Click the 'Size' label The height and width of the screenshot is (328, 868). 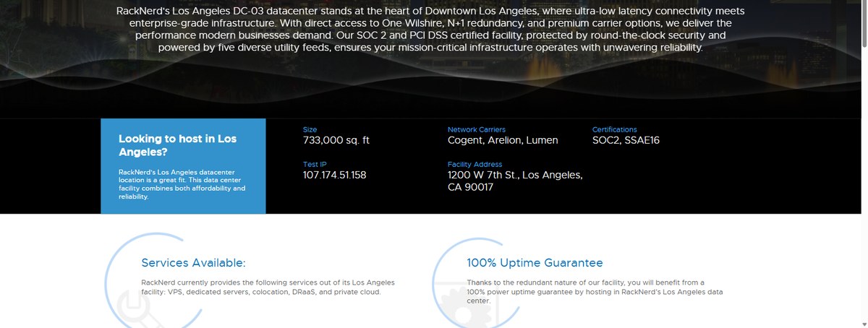click(x=310, y=129)
